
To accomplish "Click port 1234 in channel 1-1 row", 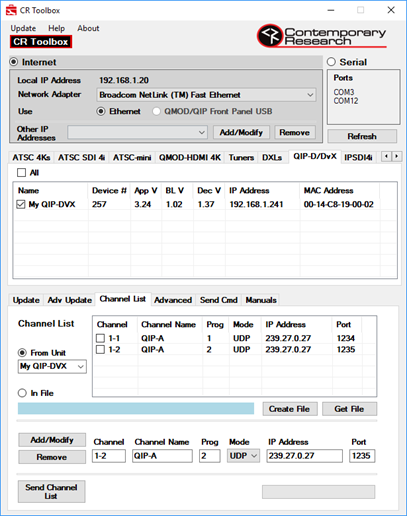I will coord(346,338).
